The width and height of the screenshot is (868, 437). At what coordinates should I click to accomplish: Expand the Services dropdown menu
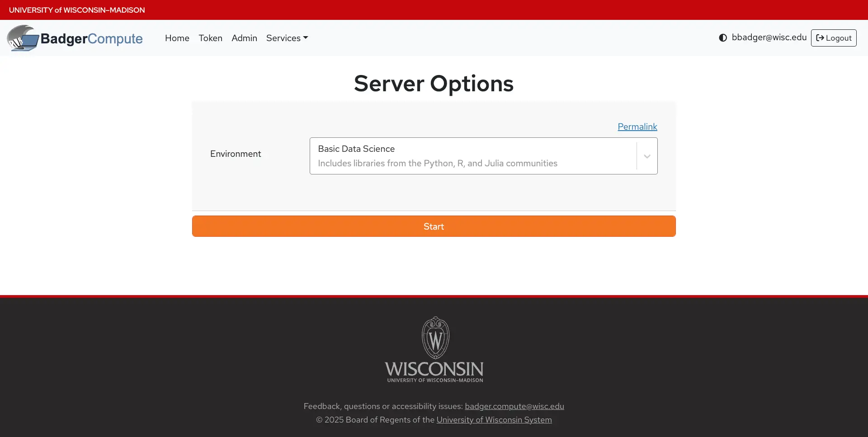287,38
